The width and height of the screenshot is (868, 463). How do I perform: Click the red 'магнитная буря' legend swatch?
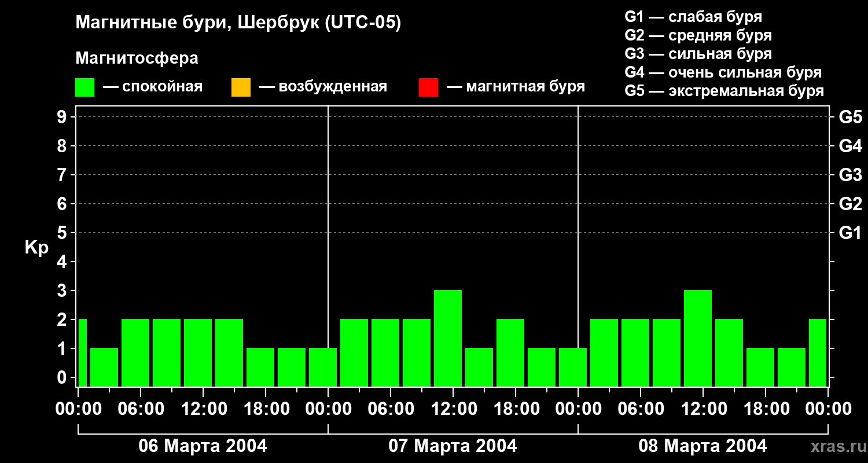coord(428,87)
